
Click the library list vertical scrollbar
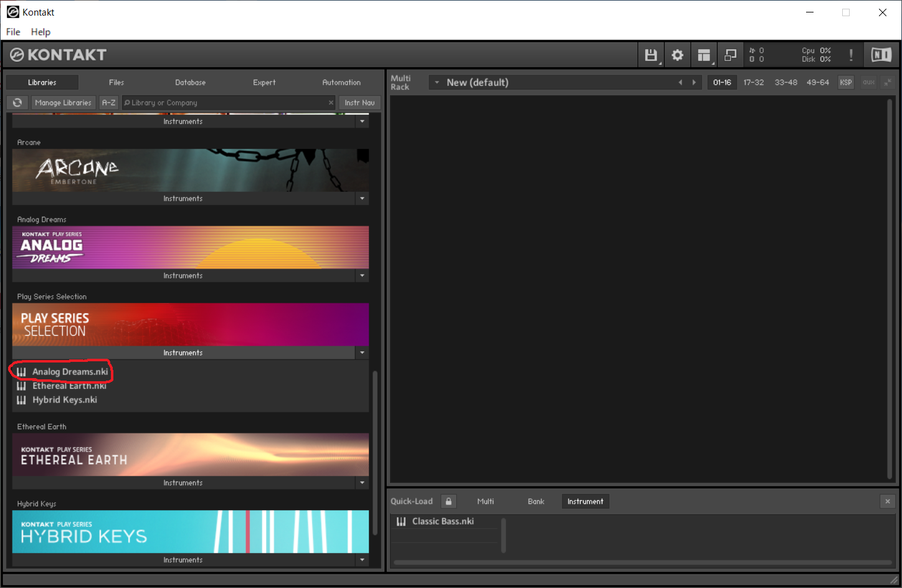(x=375, y=453)
